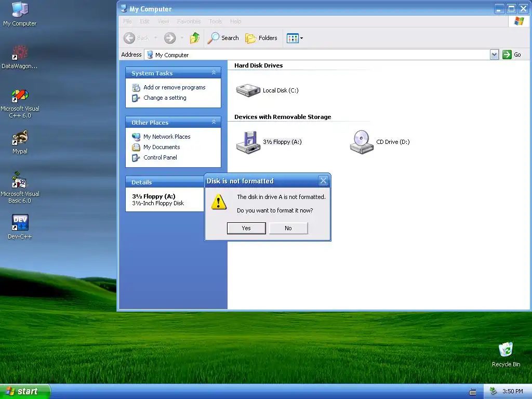Open the Help menu

tap(235, 21)
